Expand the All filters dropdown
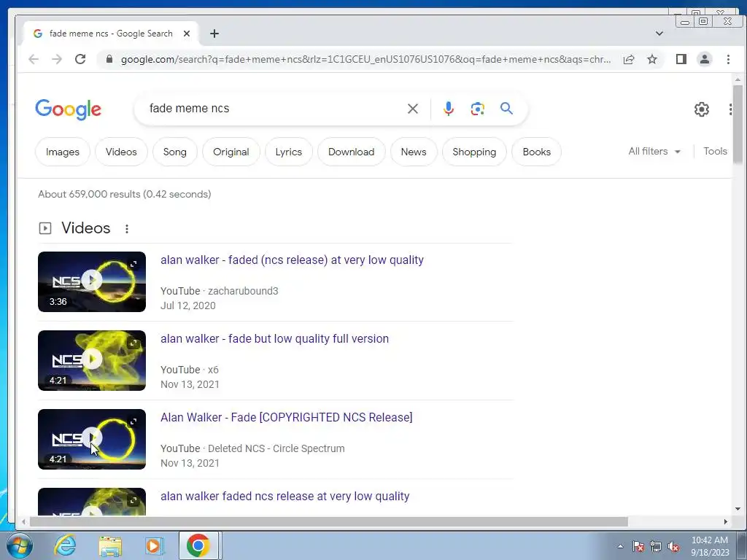The width and height of the screenshot is (747, 560). tap(654, 152)
